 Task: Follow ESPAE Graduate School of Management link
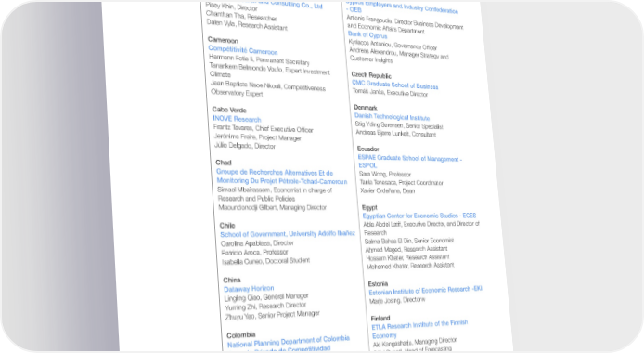410,158
